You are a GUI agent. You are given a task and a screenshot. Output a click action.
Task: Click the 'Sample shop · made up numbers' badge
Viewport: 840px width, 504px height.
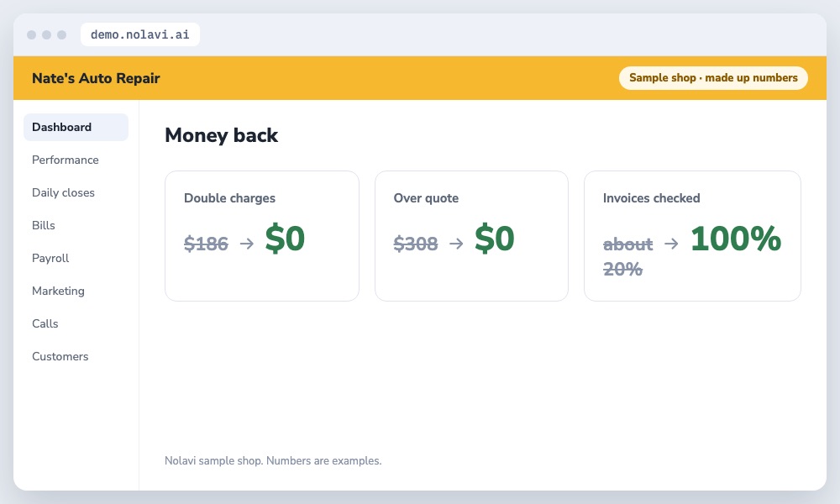tap(713, 77)
